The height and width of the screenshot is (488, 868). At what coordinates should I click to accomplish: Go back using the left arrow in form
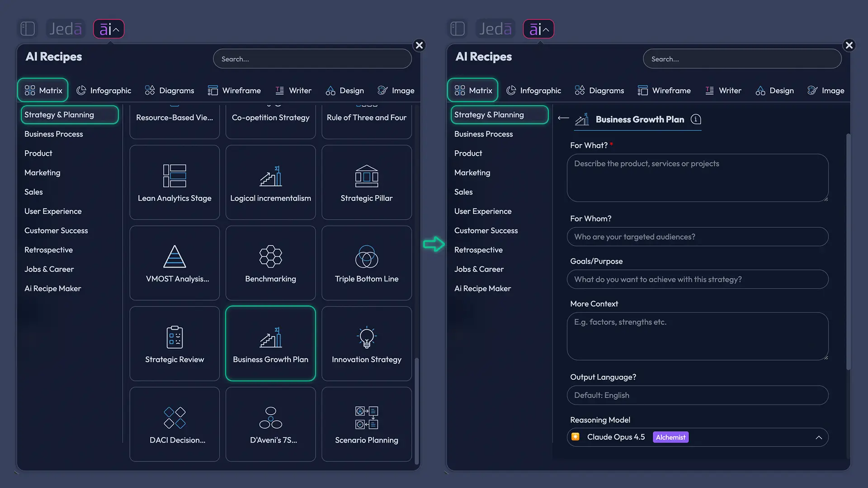[563, 118]
